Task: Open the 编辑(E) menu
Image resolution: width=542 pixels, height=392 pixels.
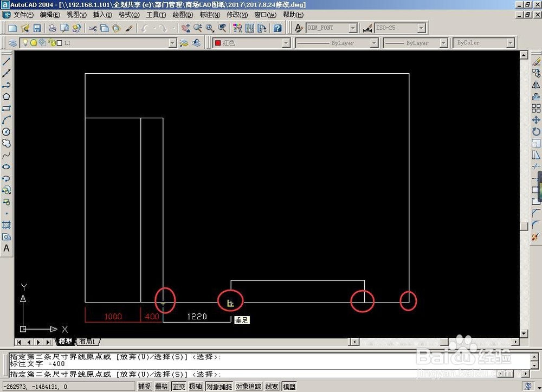Action: [50, 15]
